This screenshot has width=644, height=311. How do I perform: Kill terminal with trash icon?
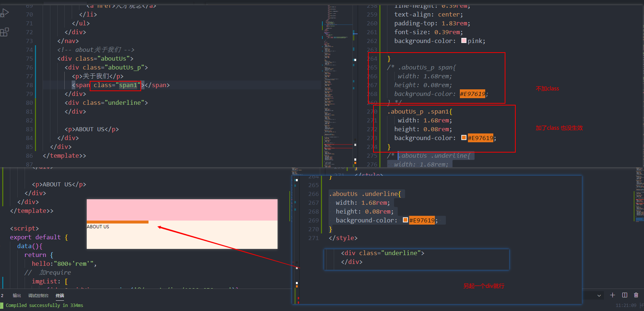click(x=636, y=295)
